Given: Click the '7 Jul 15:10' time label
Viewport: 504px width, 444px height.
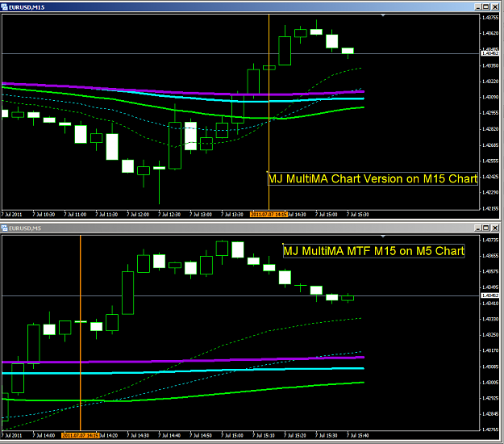Looking at the screenshot, I should (264, 435).
